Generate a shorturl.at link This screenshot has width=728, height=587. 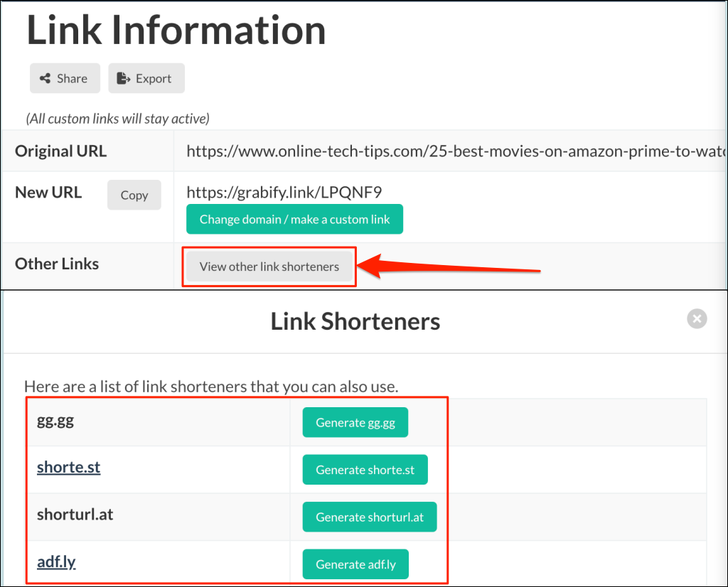[x=370, y=517]
